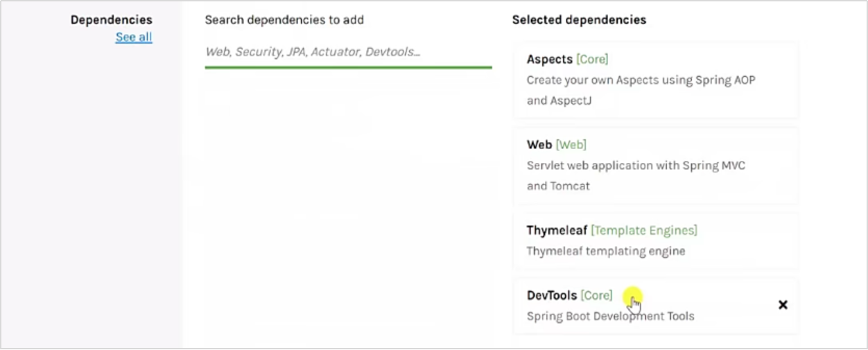The image size is (868, 350).
Task: Select the Aspects dependency card
Action: point(655,80)
